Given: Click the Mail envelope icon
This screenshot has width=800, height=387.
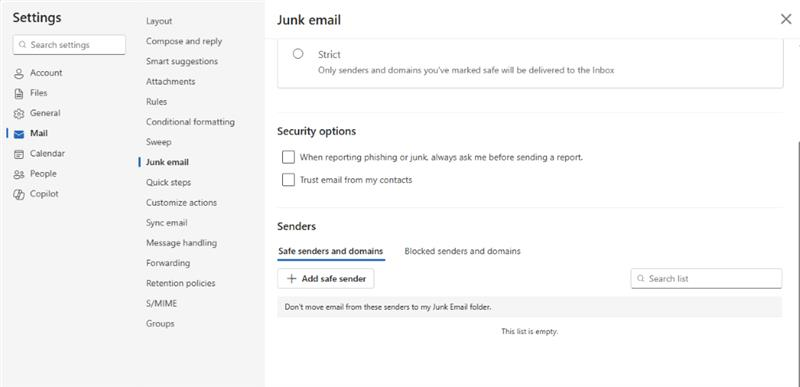Looking at the screenshot, I should point(19,134).
